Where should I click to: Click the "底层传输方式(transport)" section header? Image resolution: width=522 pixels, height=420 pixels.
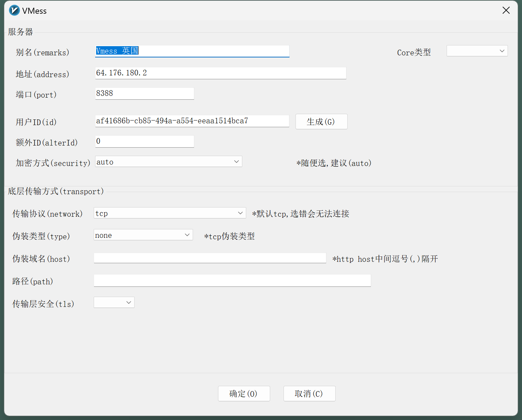click(56, 191)
